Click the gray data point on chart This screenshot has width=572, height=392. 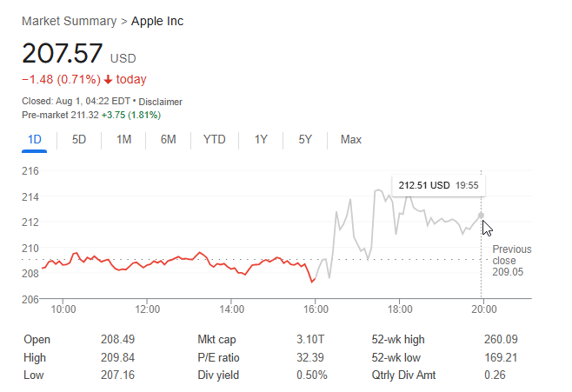pos(481,216)
